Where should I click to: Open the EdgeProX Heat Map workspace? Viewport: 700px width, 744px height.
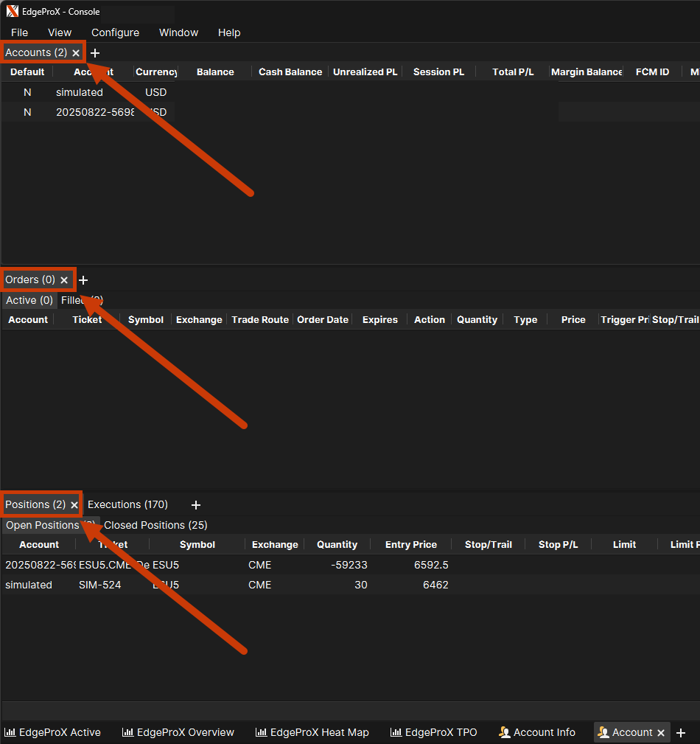pyautogui.click(x=312, y=732)
